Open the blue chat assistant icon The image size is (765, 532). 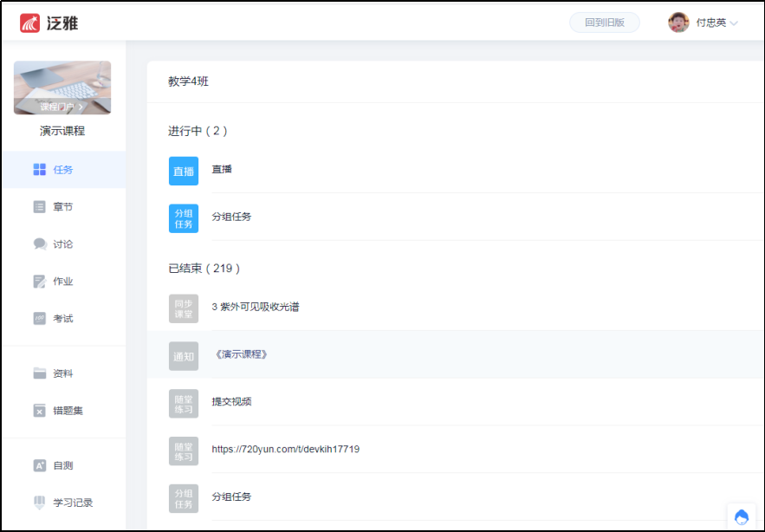(x=741, y=517)
